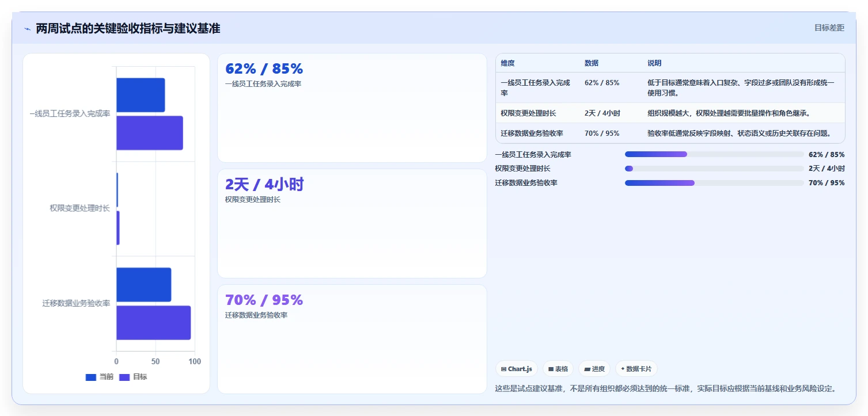Screen dimensions: 868x416
Task: Click the target bar for 迁移数据业务验收率
Action: click(x=154, y=322)
